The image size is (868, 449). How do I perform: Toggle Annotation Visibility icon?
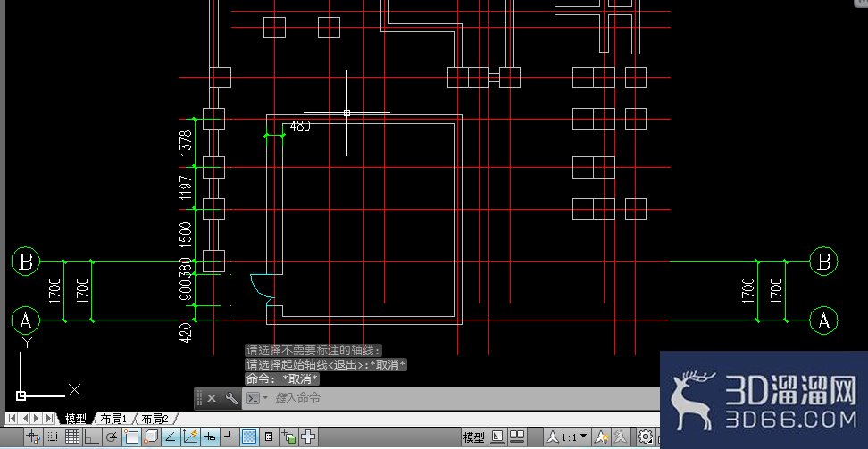pyautogui.click(x=601, y=437)
